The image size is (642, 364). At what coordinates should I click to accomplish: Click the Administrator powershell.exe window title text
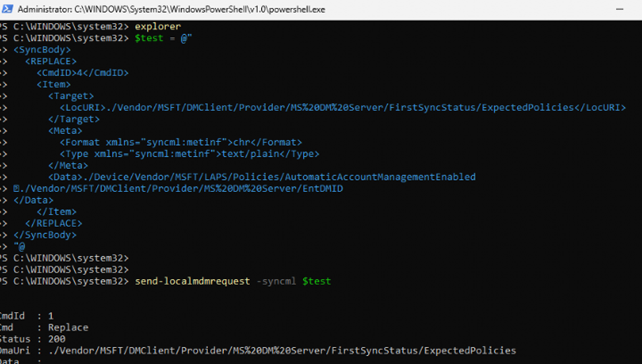tap(171, 9)
